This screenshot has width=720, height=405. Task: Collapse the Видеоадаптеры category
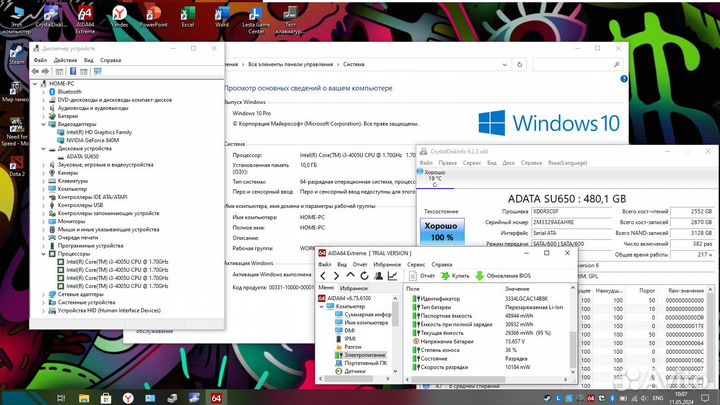click(x=44, y=124)
